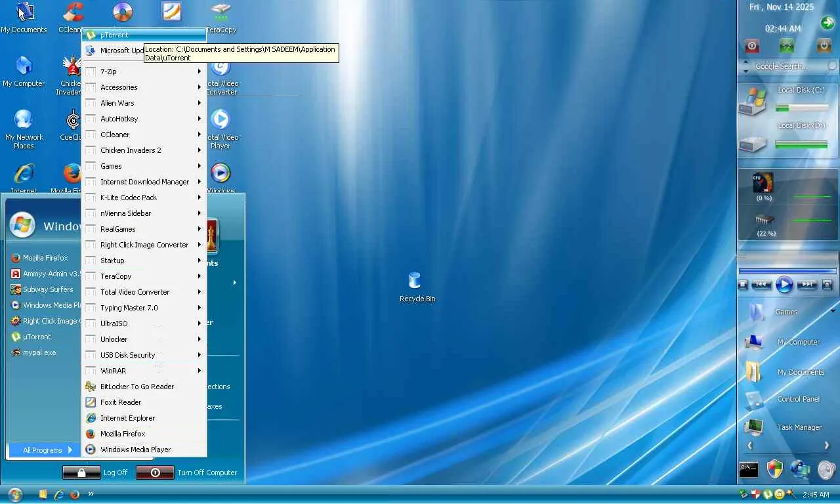Expand the AutoHotkey program group
Image resolution: width=840 pixels, height=504 pixels.
click(144, 119)
